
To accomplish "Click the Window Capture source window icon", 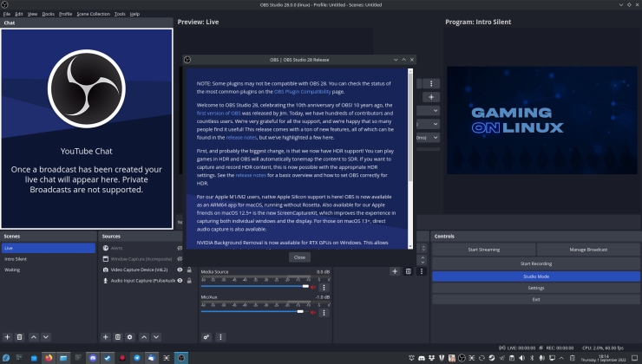I will pos(106,259).
